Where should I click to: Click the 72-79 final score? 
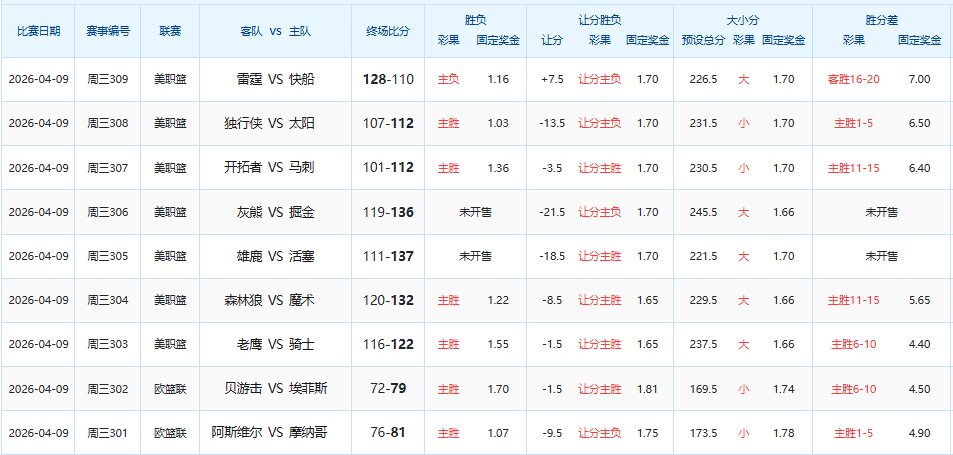pos(388,389)
